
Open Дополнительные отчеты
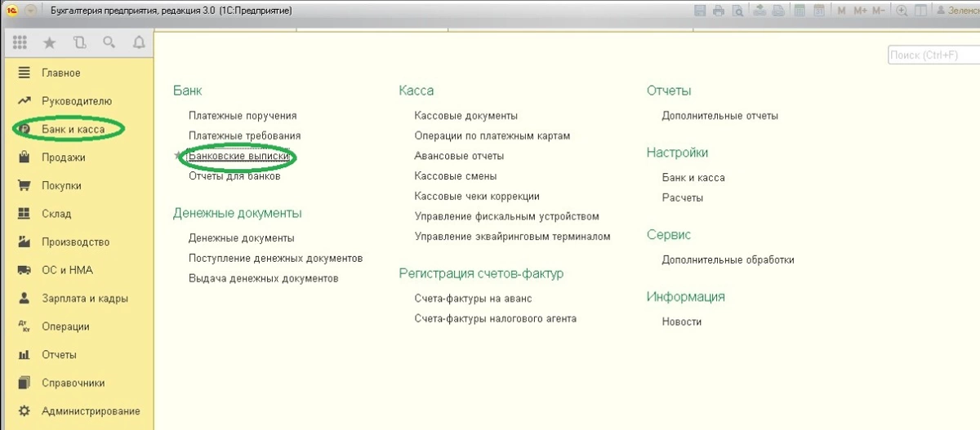coord(719,116)
